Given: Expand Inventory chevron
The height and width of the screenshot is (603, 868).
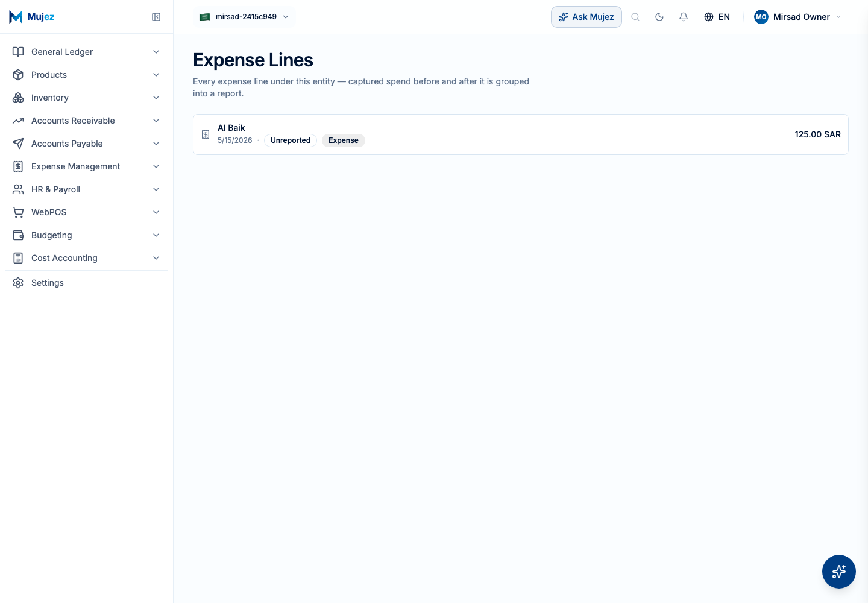Looking at the screenshot, I should point(156,98).
